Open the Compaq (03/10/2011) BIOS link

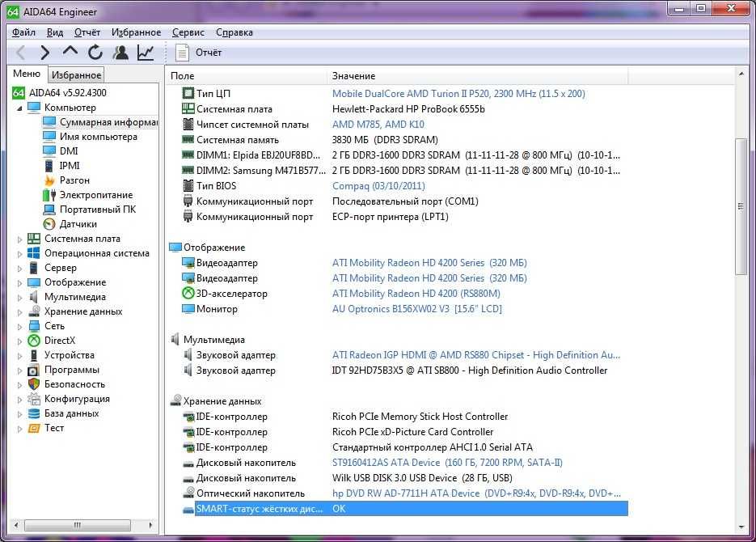click(x=378, y=185)
